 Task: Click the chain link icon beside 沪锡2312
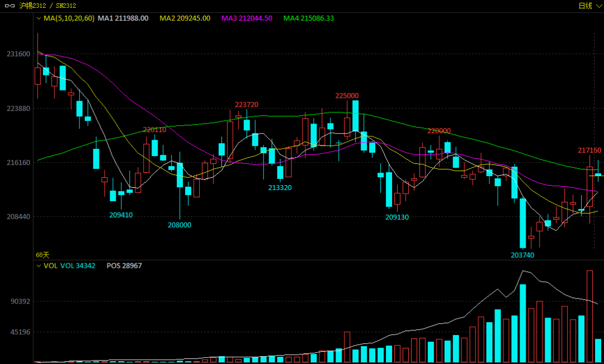pyautogui.click(x=10, y=6)
